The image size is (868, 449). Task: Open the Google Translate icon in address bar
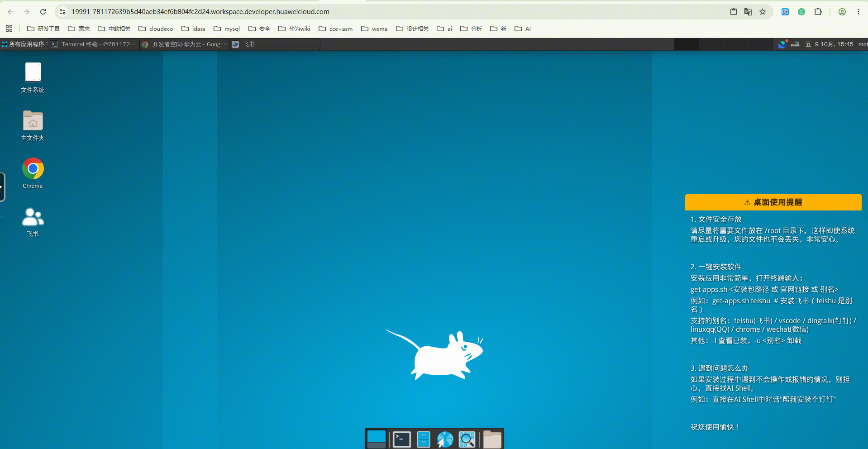pyautogui.click(x=748, y=12)
